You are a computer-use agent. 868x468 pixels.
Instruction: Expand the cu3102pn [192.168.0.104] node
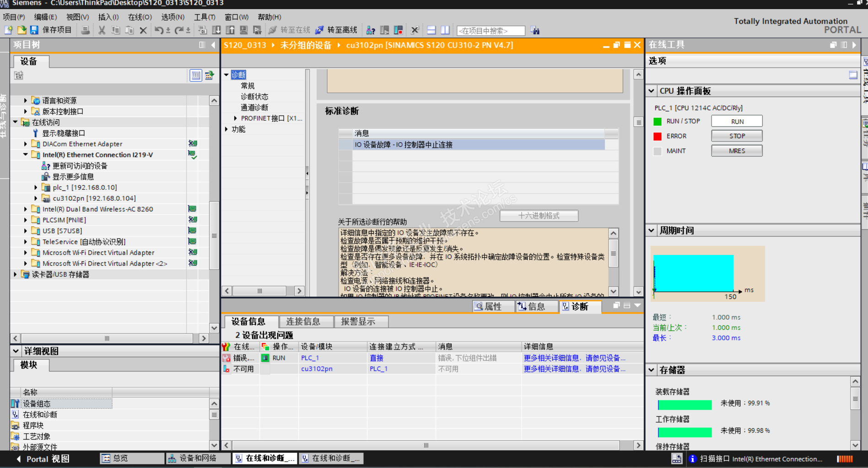(36, 198)
